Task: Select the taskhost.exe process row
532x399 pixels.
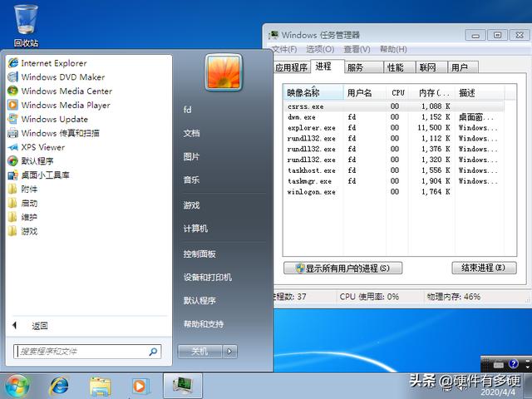Action: [x=393, y=170]
